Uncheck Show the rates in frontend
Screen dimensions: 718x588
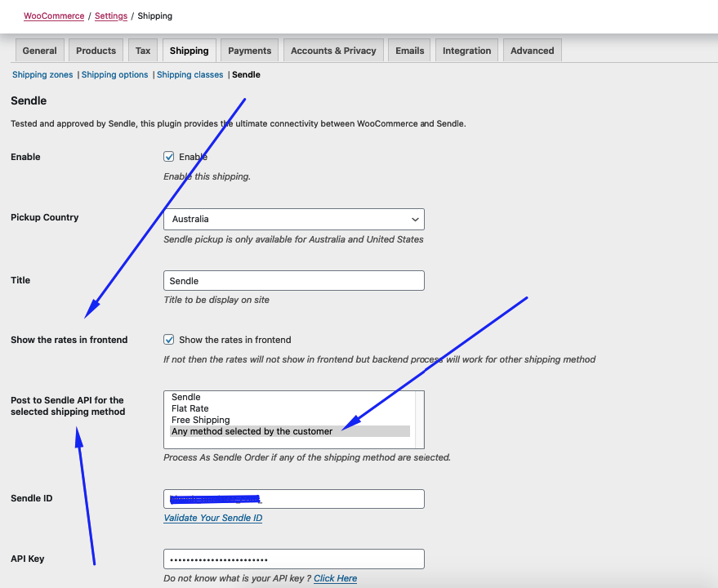[x=169, y=340]
